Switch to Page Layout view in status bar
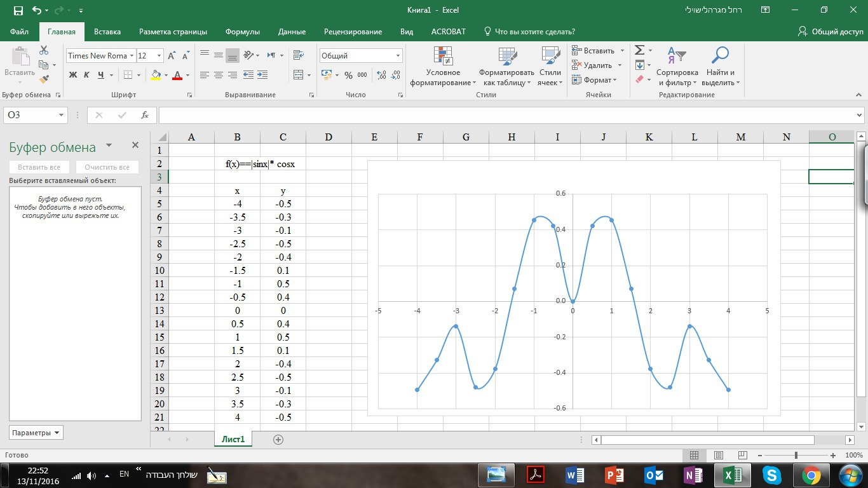 719,455
